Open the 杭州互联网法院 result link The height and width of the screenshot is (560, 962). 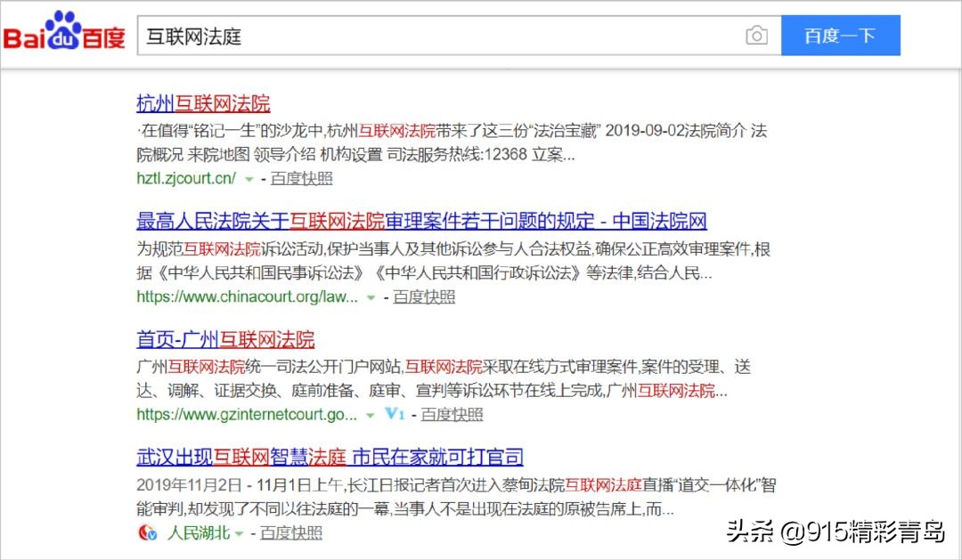[203, 102]
